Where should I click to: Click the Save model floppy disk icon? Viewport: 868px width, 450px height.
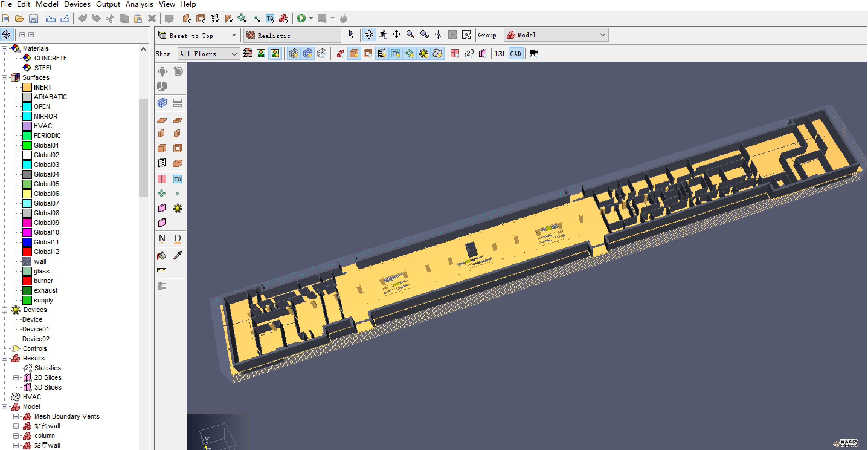[x=33, y=18]
